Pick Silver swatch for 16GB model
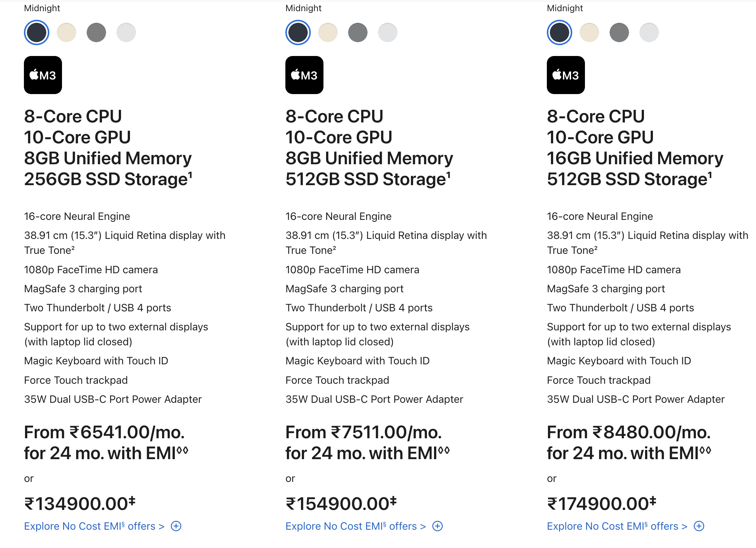This screenshot has height=548, width=756. (x=649, y=32)
